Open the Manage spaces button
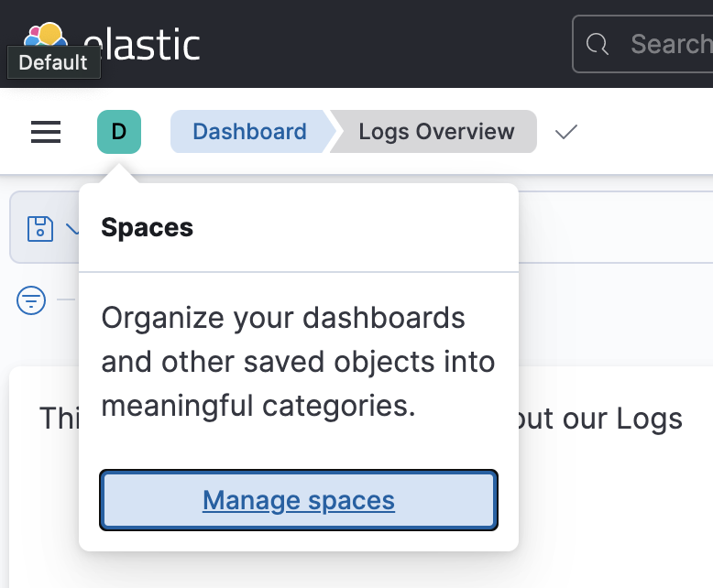 pos(299,500)
